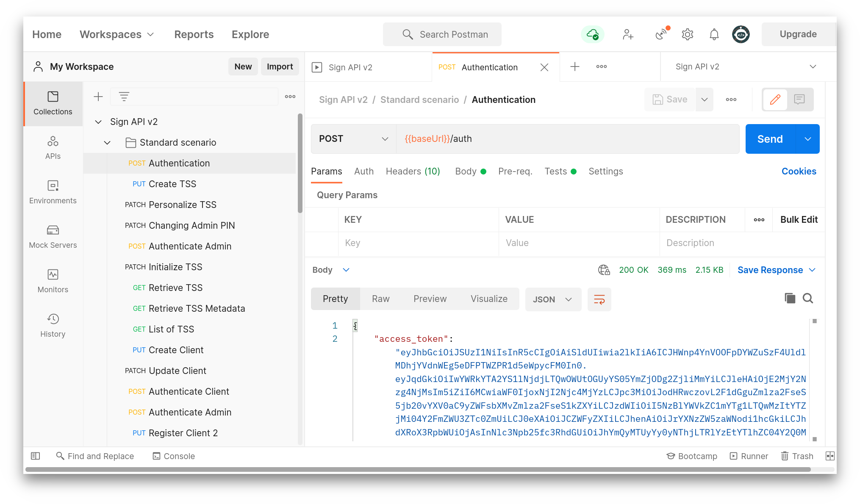Open the Create TSS request
This screenshot has width=860, height=504.
click(172, 184)
